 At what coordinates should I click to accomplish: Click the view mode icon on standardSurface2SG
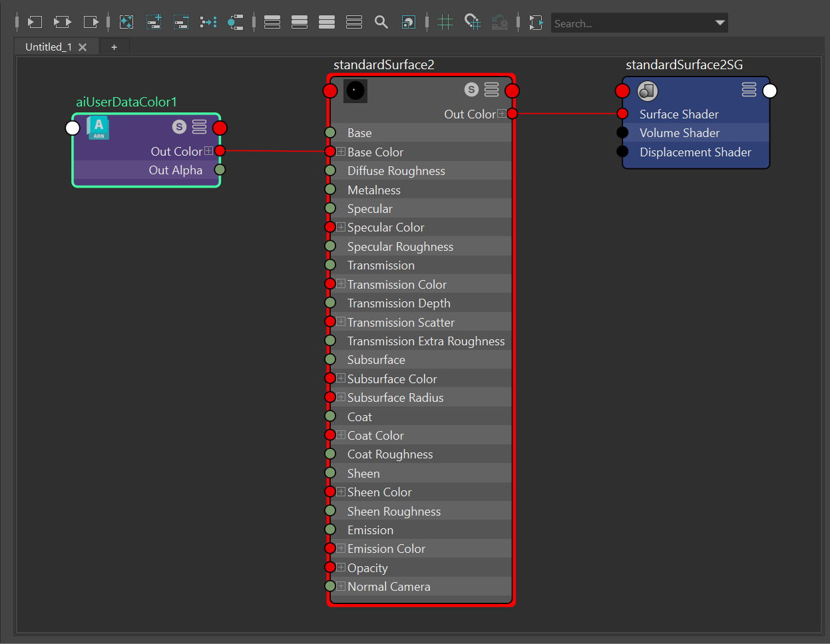[x=749, y=90]
